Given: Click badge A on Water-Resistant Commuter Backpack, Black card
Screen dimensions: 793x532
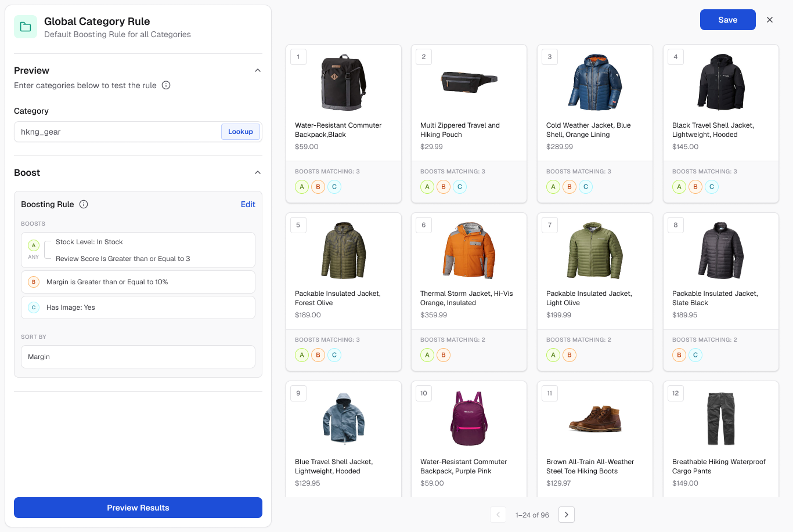Looking at the screenshot, I should (x=302, y=187).
